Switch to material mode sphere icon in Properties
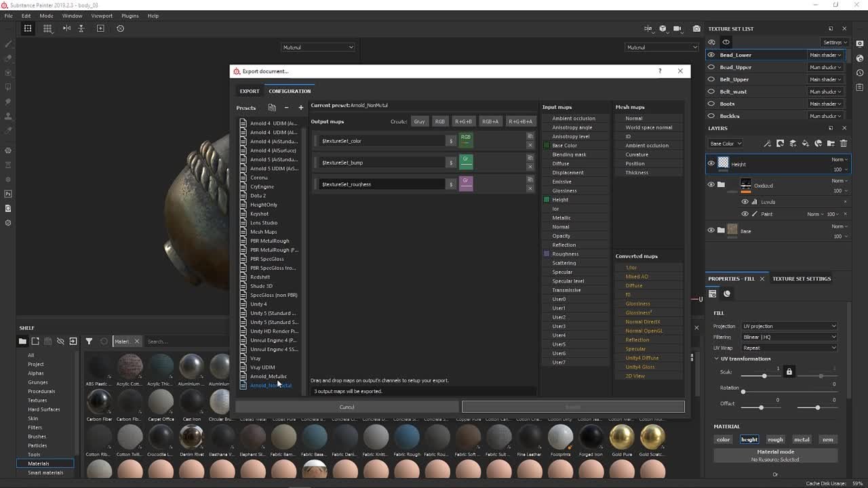868x488 pixels. [x=727, y=293]
